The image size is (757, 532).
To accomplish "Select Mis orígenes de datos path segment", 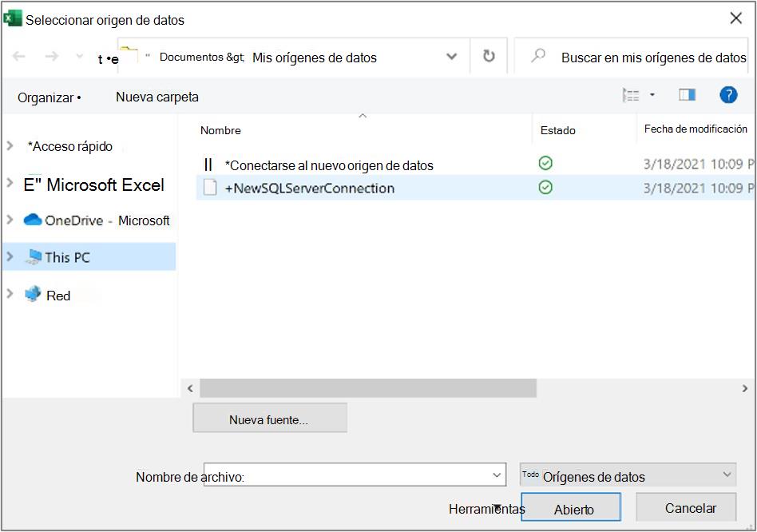I will pos(315,58).
